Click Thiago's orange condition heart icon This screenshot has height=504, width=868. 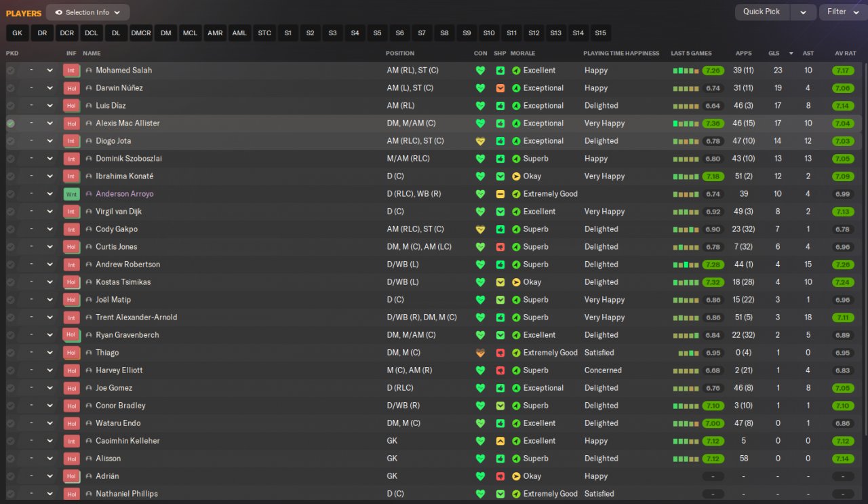(x=480, y=353)
